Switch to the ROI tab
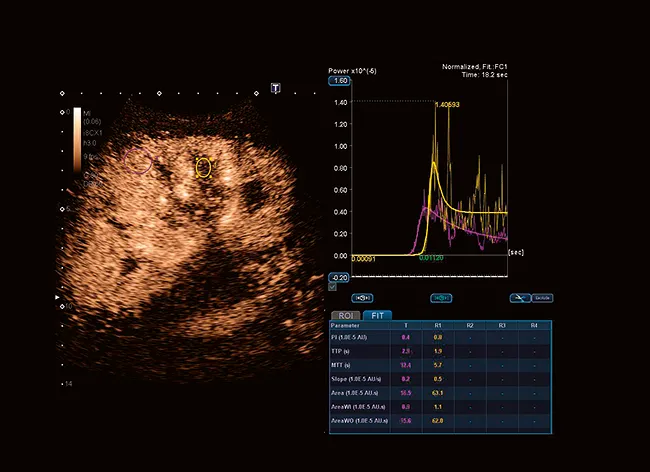The image size is (650, 472). point(346,315)
